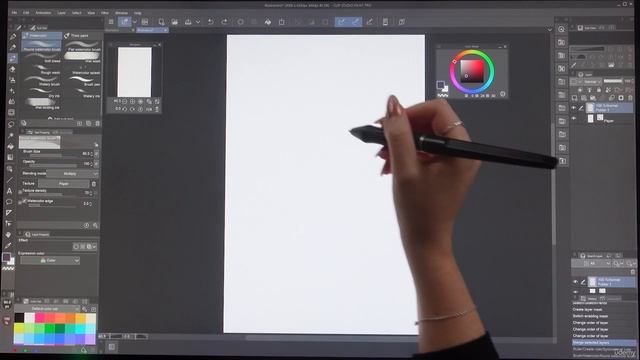Choose the Flat watercolor brush
640x360 pixels.
[82, 46]
